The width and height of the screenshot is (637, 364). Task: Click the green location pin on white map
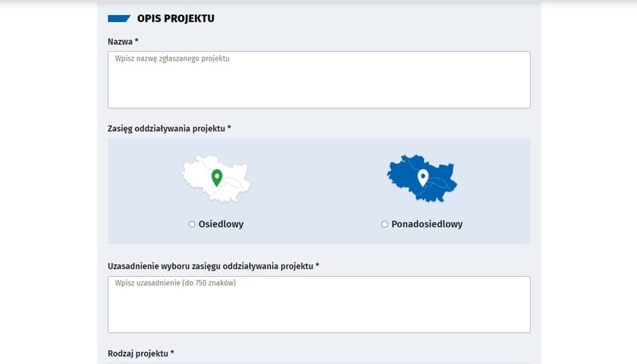click(x=217, y=178)
